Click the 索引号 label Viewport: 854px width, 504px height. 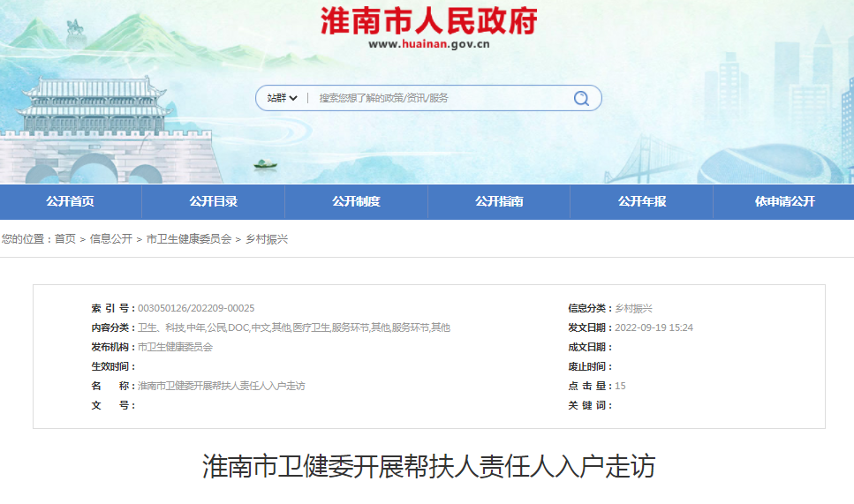(113, 308)
